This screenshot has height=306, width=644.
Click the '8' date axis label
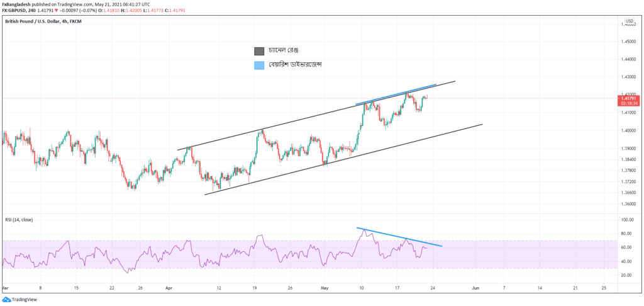(40, 288)
